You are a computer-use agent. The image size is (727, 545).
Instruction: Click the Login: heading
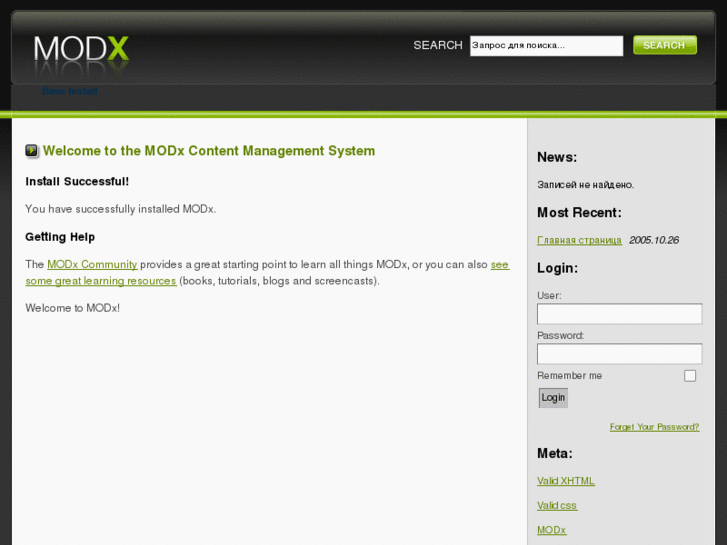click(x=557, y=268)
